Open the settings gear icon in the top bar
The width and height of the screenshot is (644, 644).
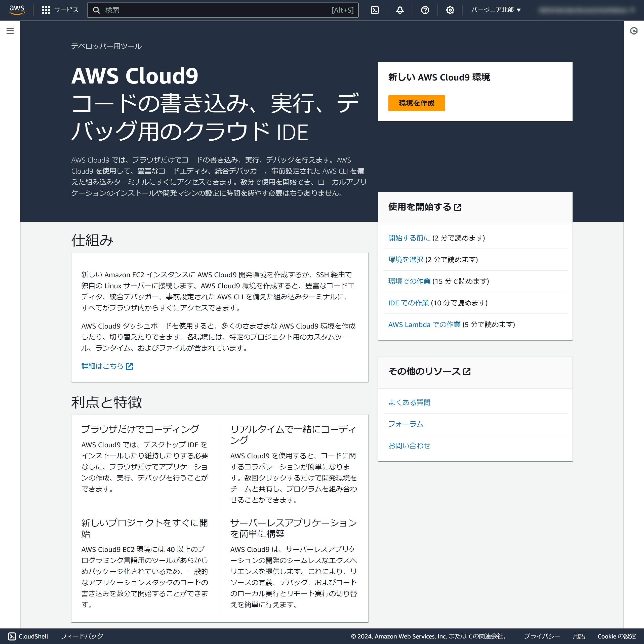tap(450, 10)
